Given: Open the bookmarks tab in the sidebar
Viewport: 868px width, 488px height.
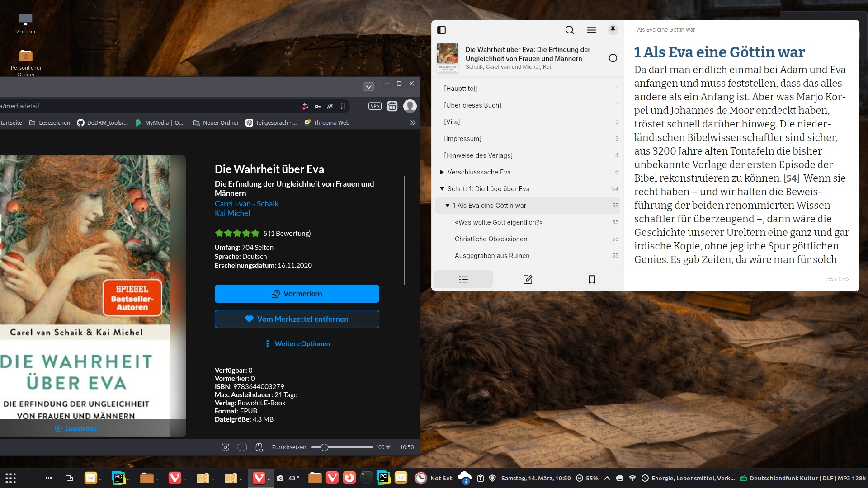Looking at the screenshot, I should click(592, 279).
